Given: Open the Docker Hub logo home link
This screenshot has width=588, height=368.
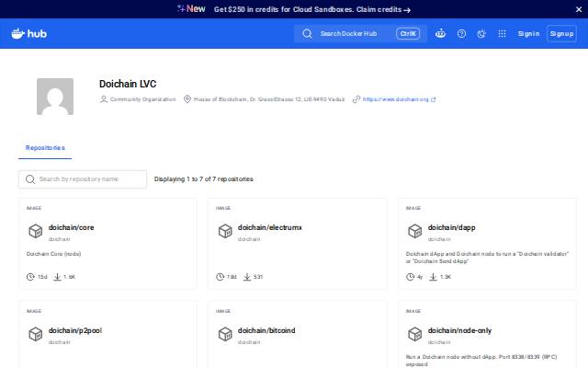Looking at the screenshot, I should point(28,34).
